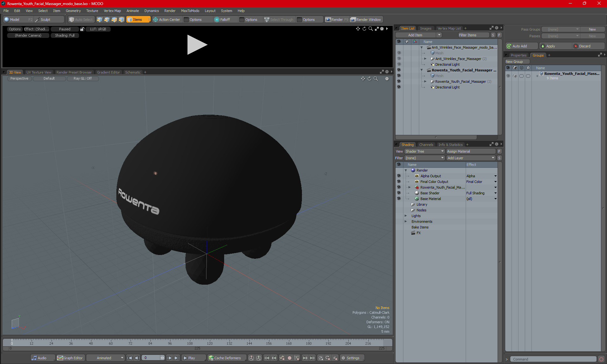Expand the Lights node in Shader Tree

[406, 216]
